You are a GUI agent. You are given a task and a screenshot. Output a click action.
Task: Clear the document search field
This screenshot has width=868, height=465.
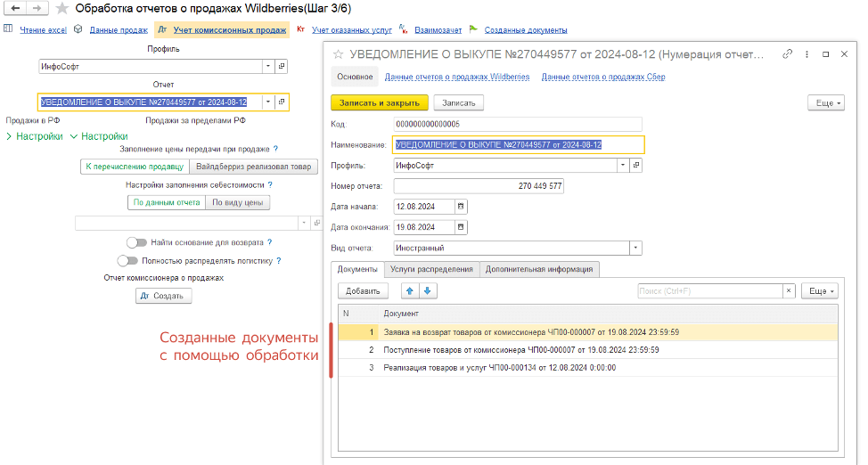pos(789,291)
